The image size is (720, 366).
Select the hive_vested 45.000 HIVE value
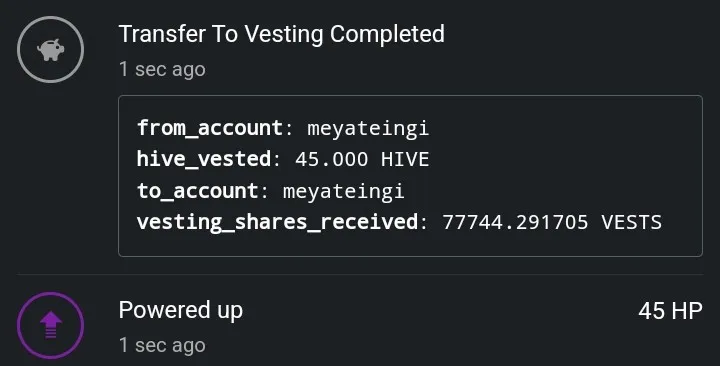362,159
